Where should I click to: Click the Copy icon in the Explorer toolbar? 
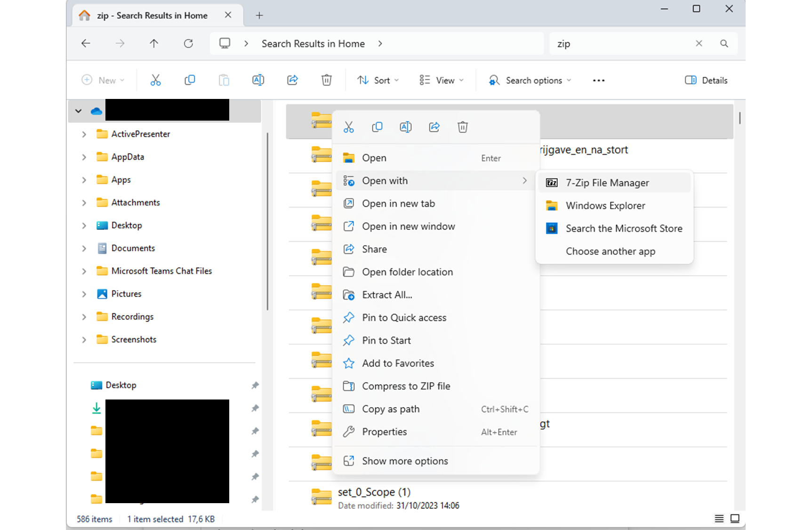[190, 80]
